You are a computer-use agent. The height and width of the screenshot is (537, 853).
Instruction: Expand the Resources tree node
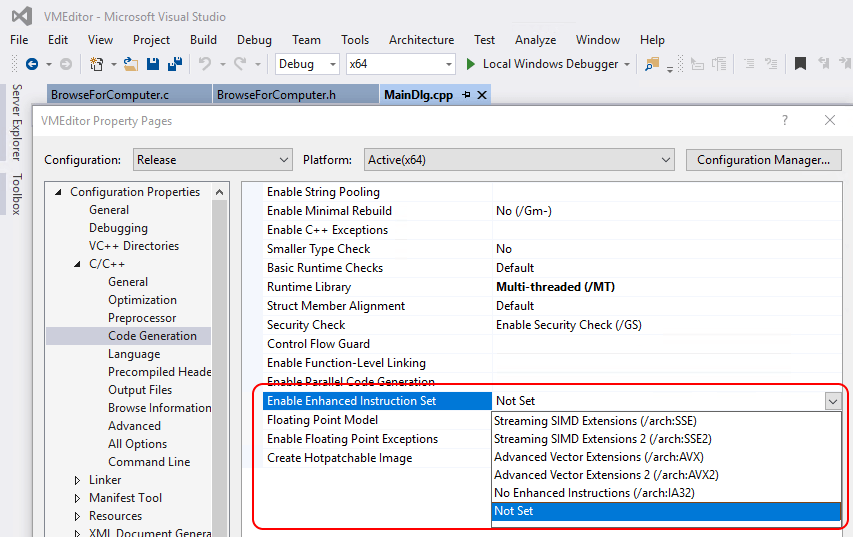click(77, 516)
